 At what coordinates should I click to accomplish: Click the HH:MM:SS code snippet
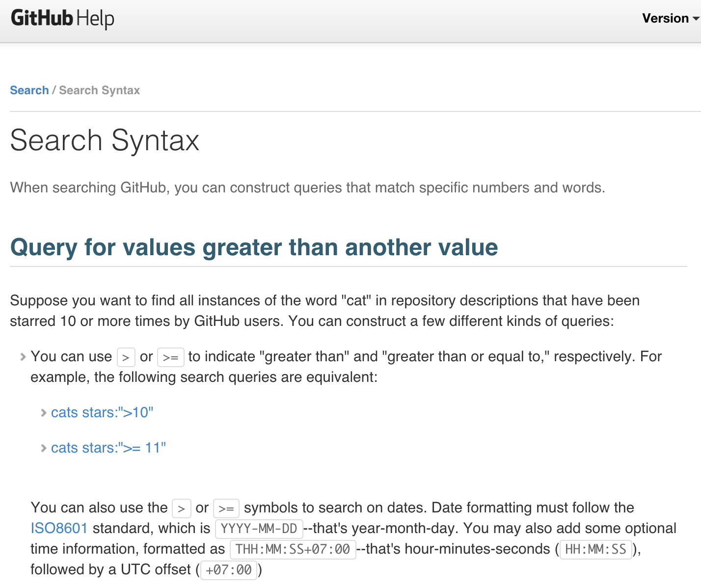coord(595,549)
